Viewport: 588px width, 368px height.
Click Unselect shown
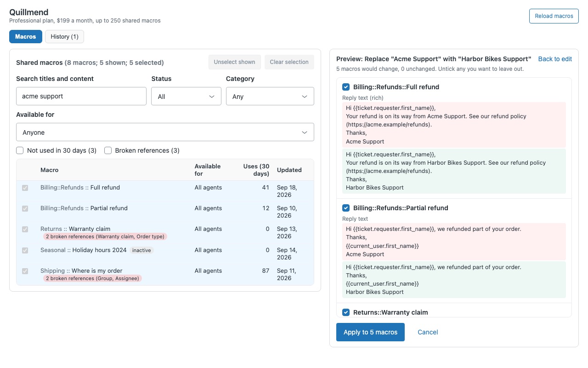234,62
